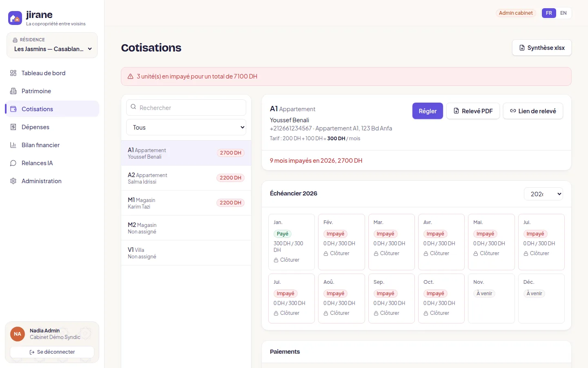Screen dimensions: 588x368
Task: Click the Régler button
Action: click(428, 111)
